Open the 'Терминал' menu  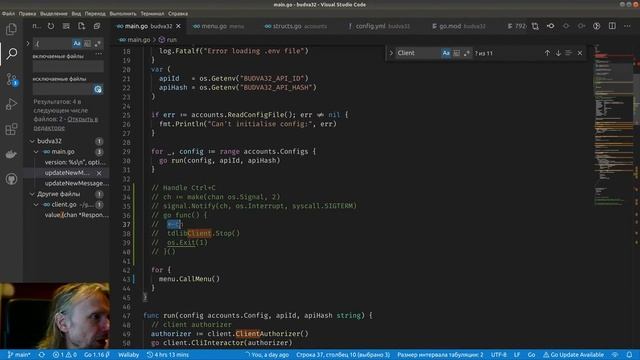(x=152, y=13)
